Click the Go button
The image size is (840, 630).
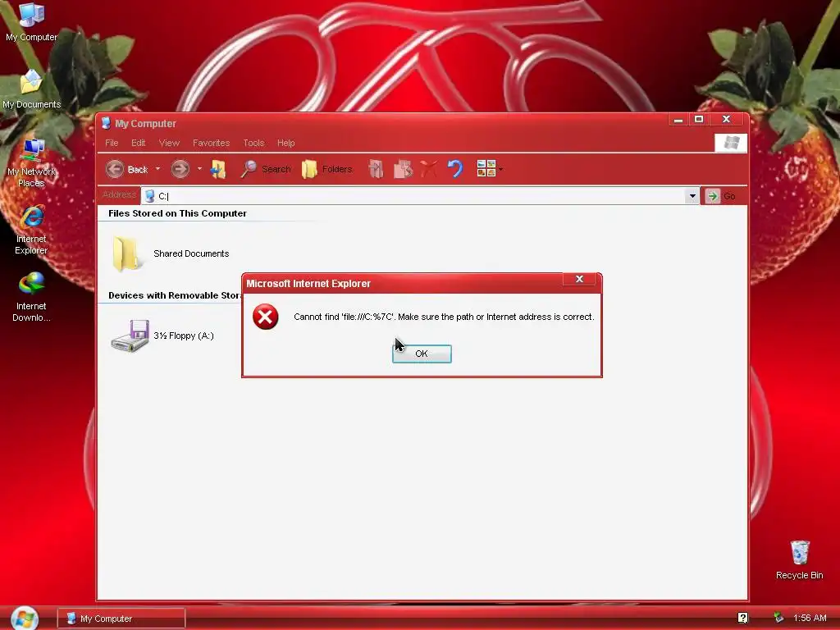721,196
